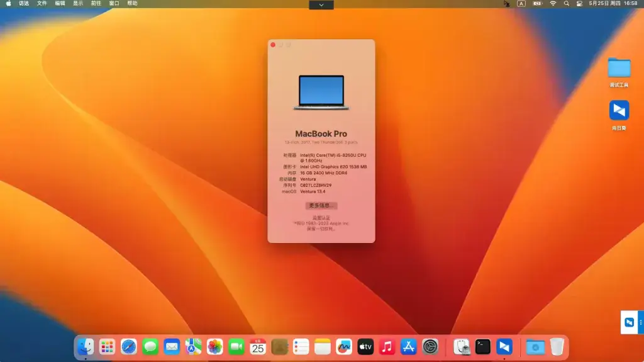
Task: Open the Music app in dock
Action: [x=387, y=347]
